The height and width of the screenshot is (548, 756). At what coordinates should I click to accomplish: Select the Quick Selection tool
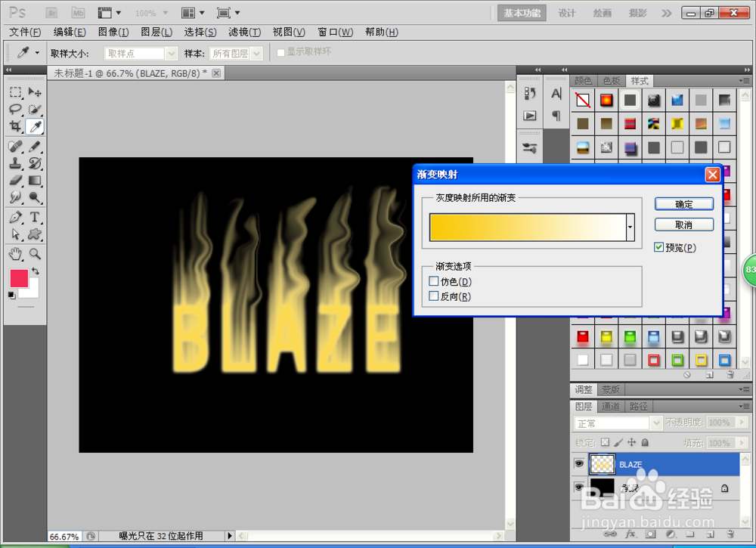35,110
